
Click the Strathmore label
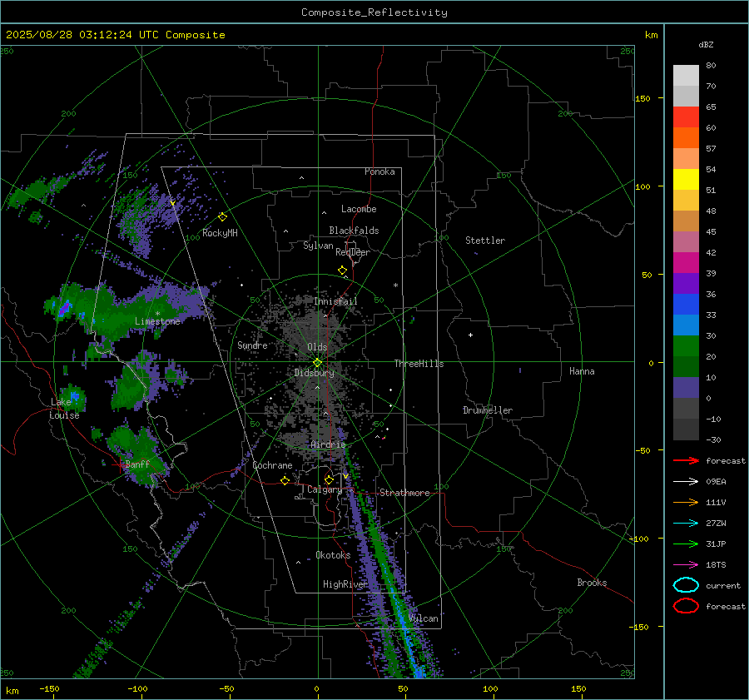(404, 493)
